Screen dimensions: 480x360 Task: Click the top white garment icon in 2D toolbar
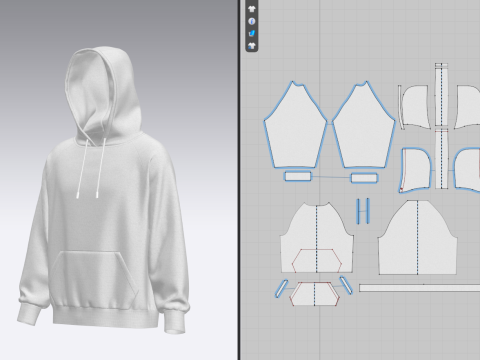coord(252,9)
